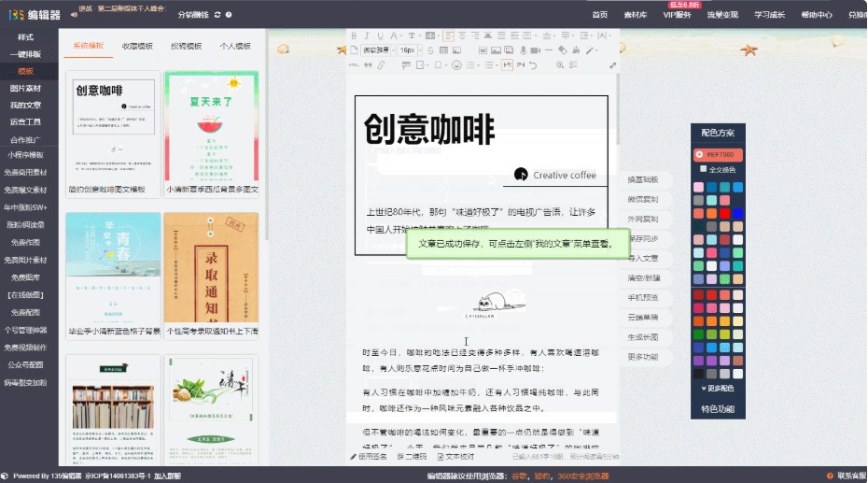Switch to the 个人模板 tab
Image resolution: width=868 pixels, height=483 pixels.
tap(235, 46)
